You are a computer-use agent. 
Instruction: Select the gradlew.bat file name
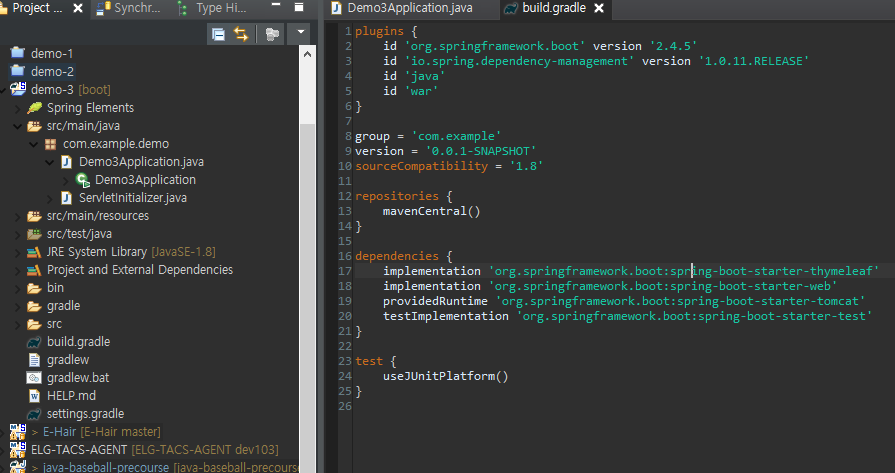(x=78, y=378)
